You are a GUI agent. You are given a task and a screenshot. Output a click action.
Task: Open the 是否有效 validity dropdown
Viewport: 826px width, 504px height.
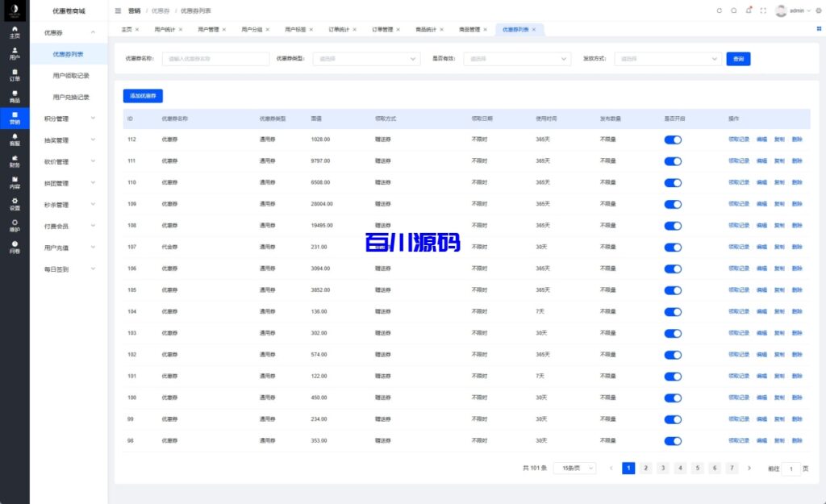517,59
